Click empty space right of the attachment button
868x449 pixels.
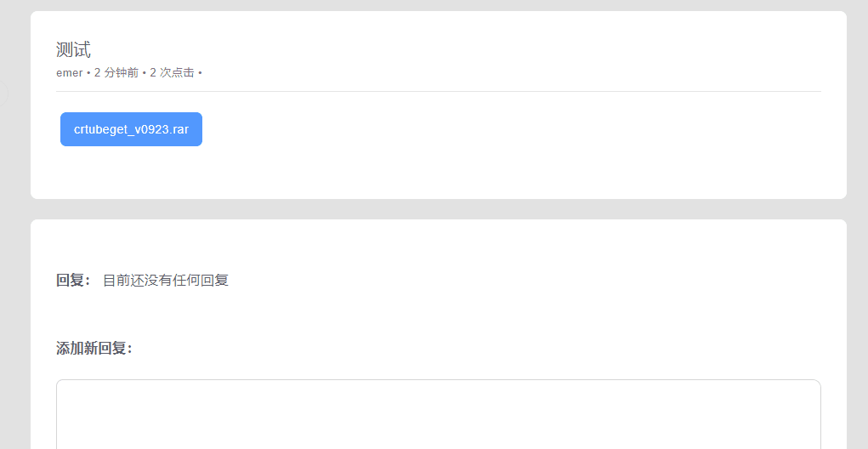tap(510, 129)
